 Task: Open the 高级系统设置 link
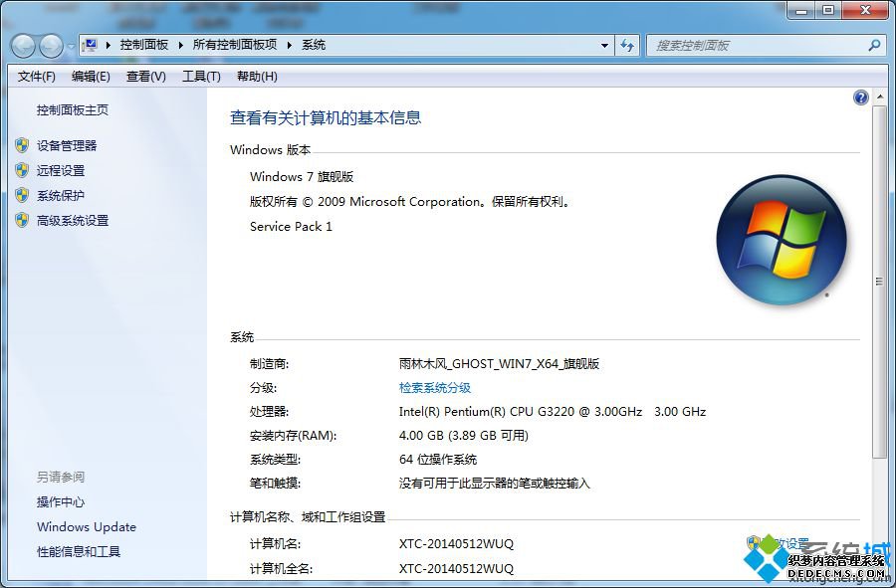coord(73,220)
